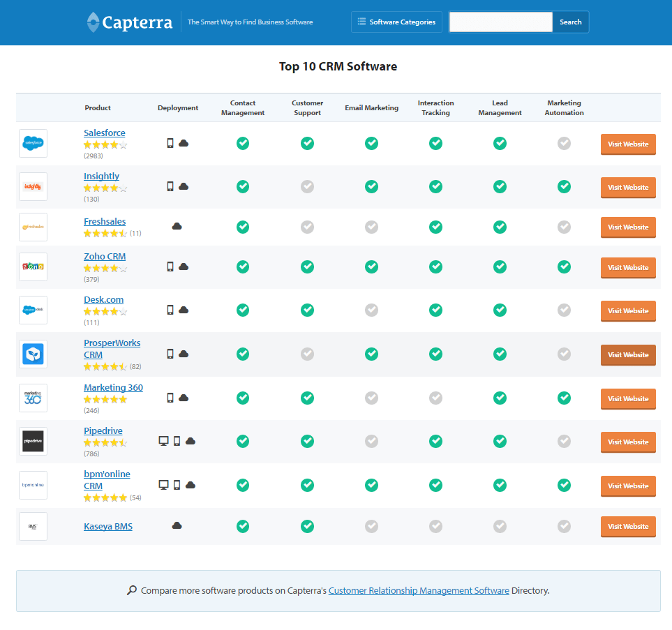Visit Website for ProsperWorks CRM
This screenshot has height=630, width=672.
628,355
